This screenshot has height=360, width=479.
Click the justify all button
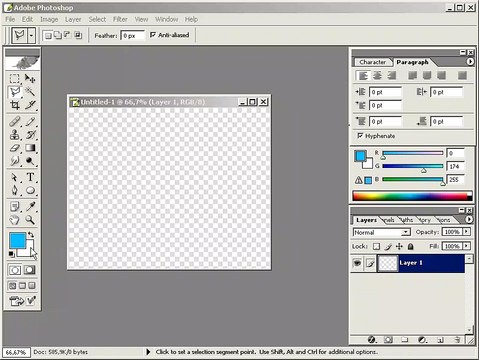pos(462,76)
